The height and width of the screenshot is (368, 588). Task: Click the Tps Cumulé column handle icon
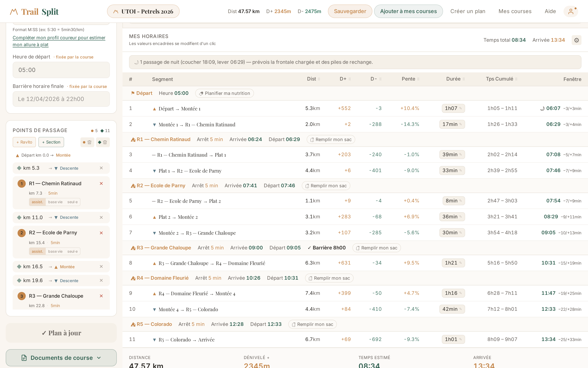516,79
